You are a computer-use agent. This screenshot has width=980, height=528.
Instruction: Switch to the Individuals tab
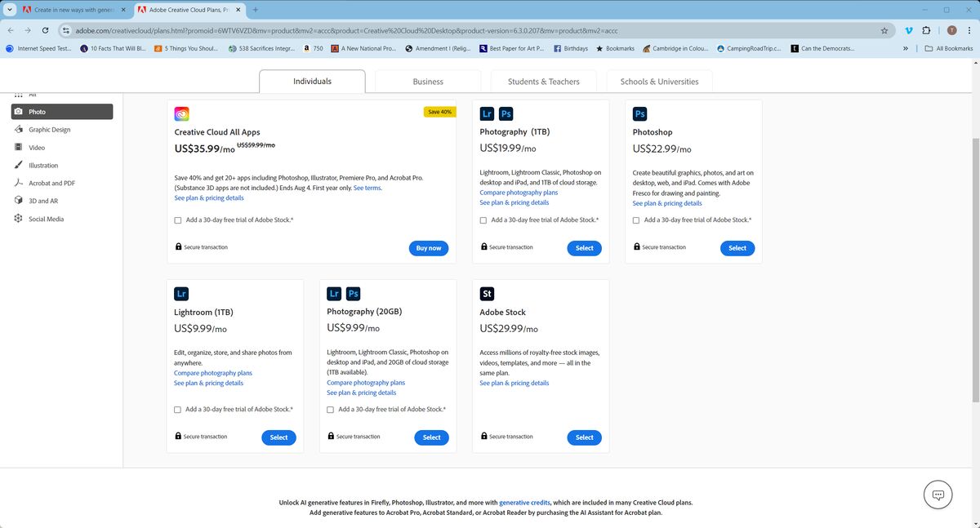pos(312,82)
